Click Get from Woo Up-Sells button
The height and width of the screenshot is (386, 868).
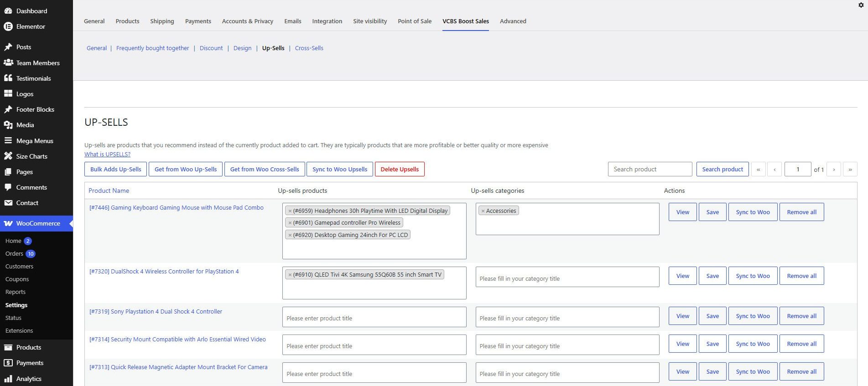(x=186, y=169)
